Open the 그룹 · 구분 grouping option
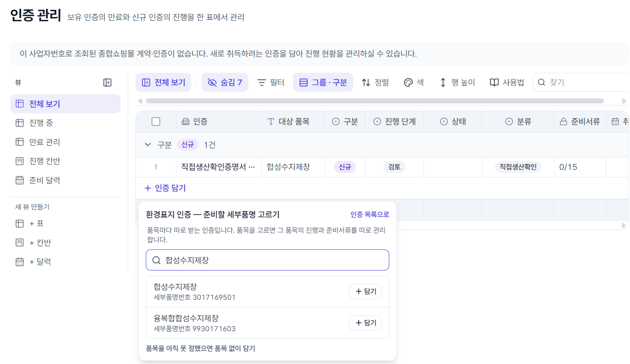Viewport: 630px width, 364px height. 323,82
